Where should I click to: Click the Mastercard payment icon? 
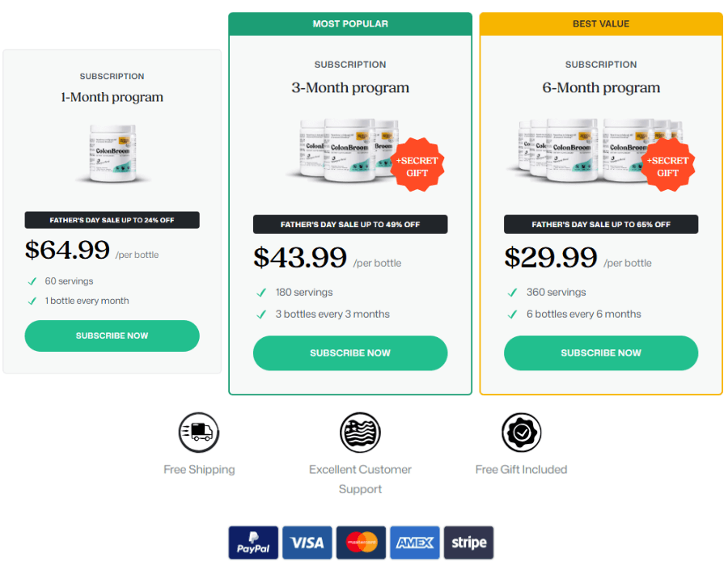click(361, 543)
